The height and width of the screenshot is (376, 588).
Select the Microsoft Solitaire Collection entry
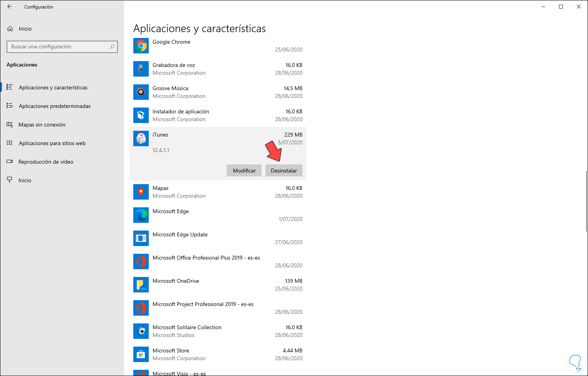(x=187, y=327)
